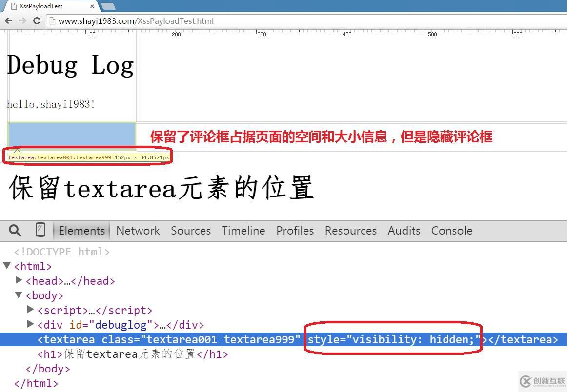This screenshot has height=392, width=567.
Task: Select the closing </html> tag row
Action: click(x=36, y=383)
